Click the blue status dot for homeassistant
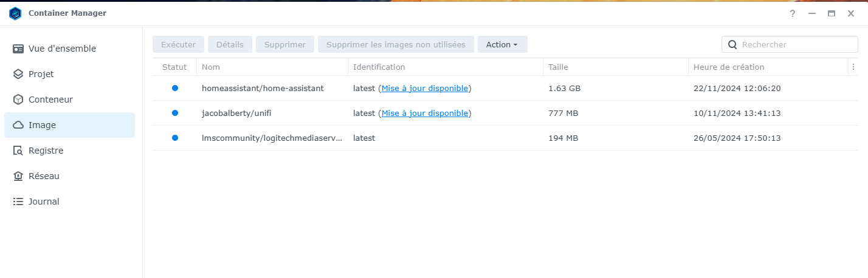 [175, 88]
